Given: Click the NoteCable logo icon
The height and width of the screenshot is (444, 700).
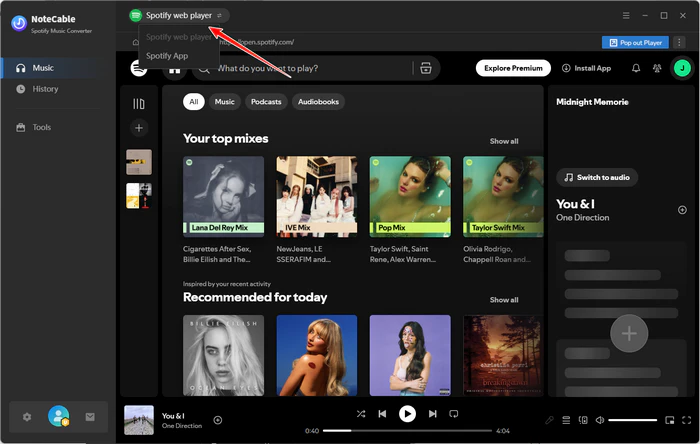Looking at the screenshot, I should coord(19,23).
